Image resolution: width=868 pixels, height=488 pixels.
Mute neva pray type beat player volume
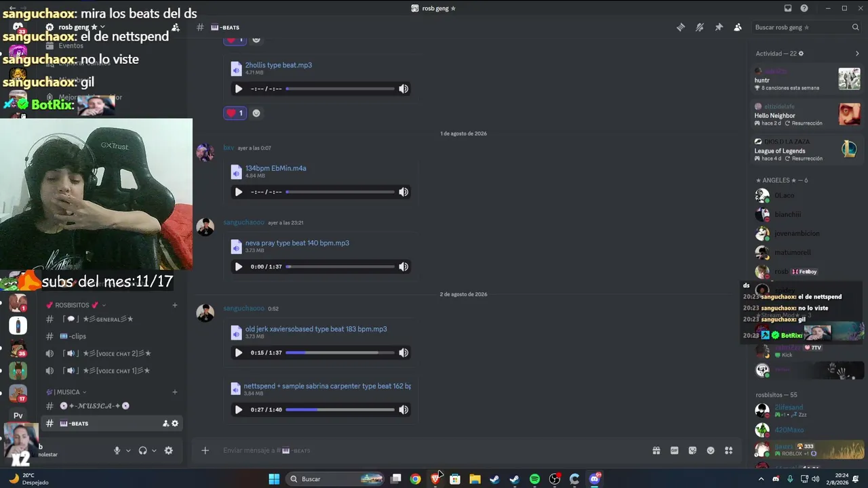[403, 266]
